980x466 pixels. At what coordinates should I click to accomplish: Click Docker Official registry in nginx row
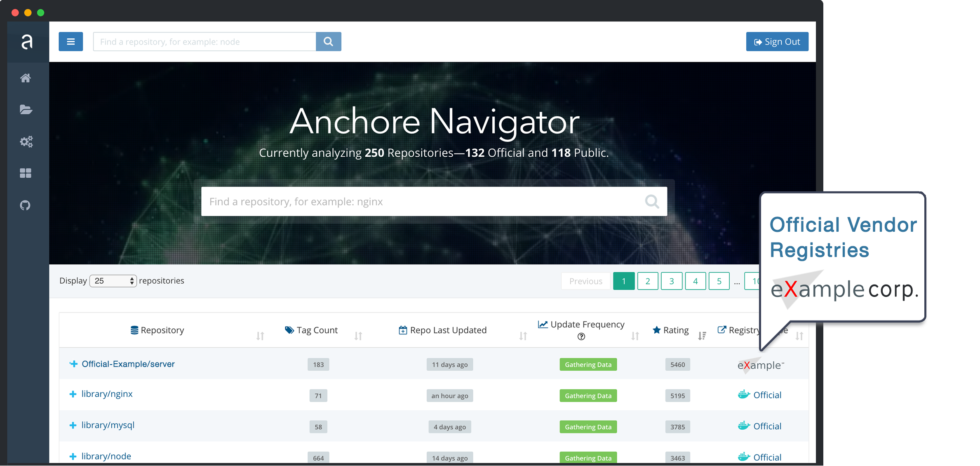[759, 395]
